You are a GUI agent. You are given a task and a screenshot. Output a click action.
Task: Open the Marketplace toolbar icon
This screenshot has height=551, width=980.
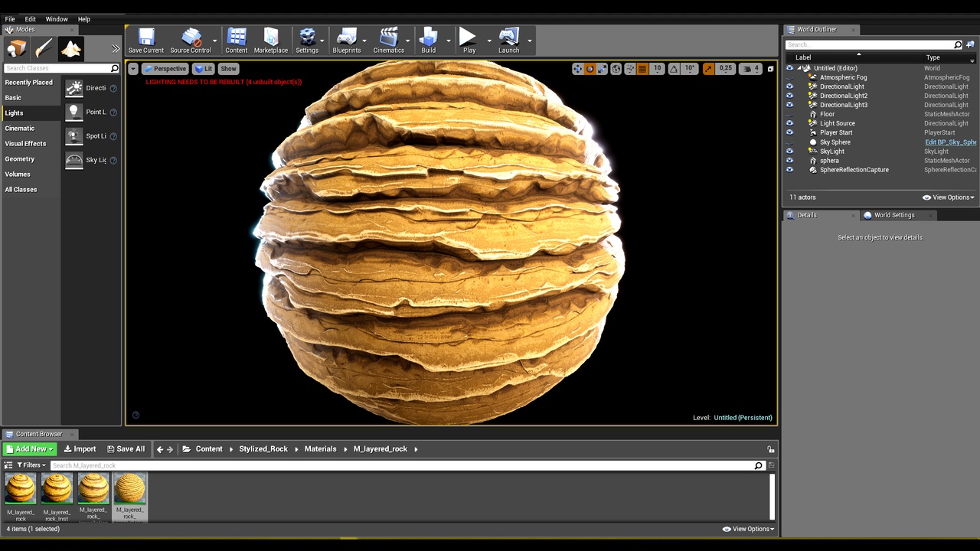[271, 41]
